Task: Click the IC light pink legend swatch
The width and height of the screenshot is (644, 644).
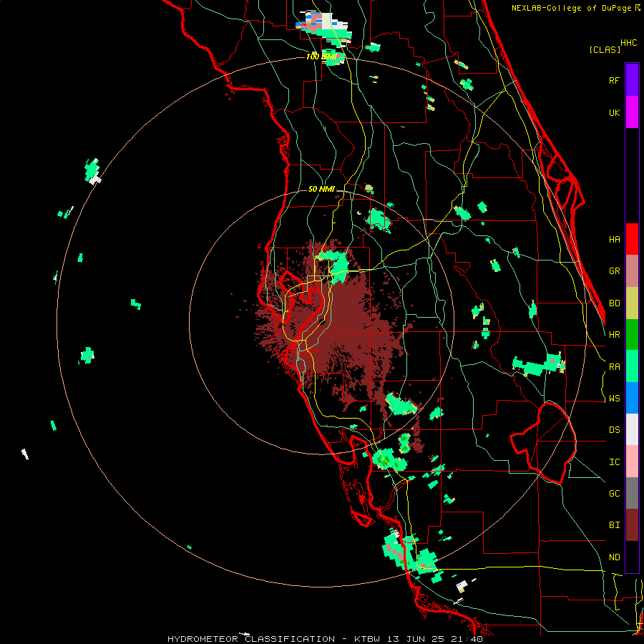Action: 632,462
